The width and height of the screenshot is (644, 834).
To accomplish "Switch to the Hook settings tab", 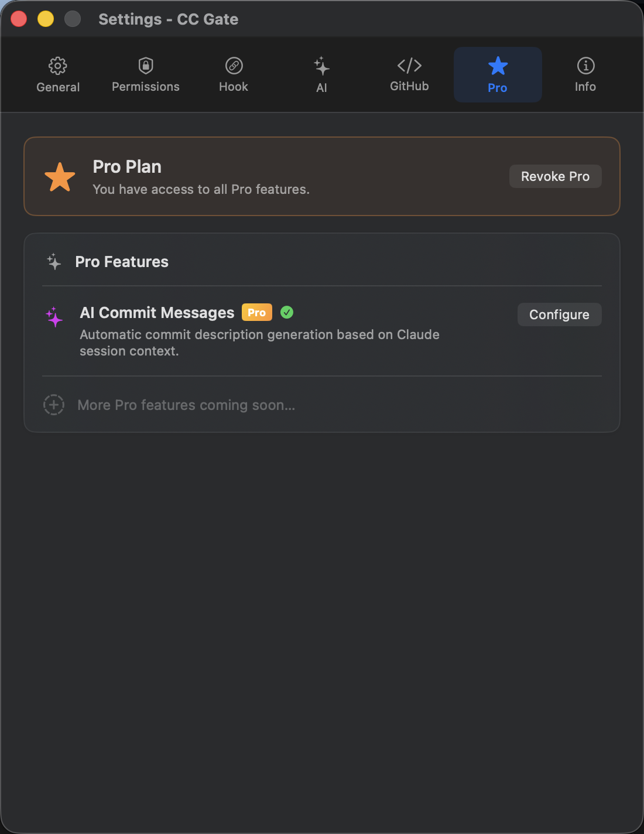I will 233,74.
